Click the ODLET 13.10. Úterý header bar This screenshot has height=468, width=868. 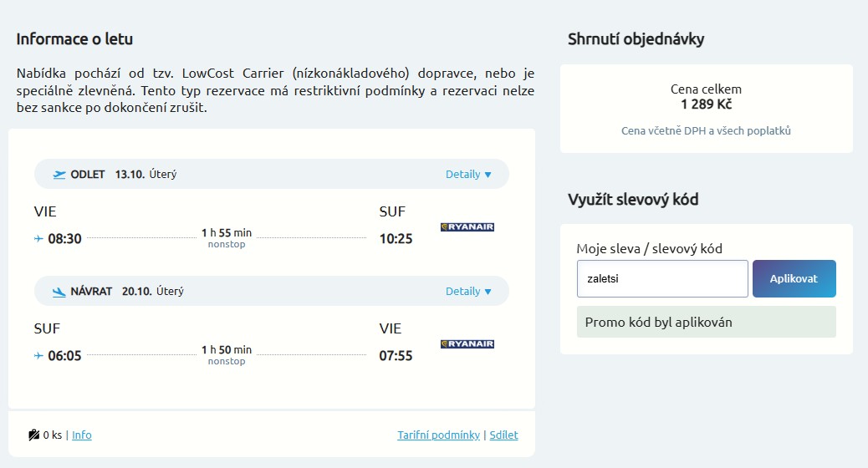tap(271, 175)
